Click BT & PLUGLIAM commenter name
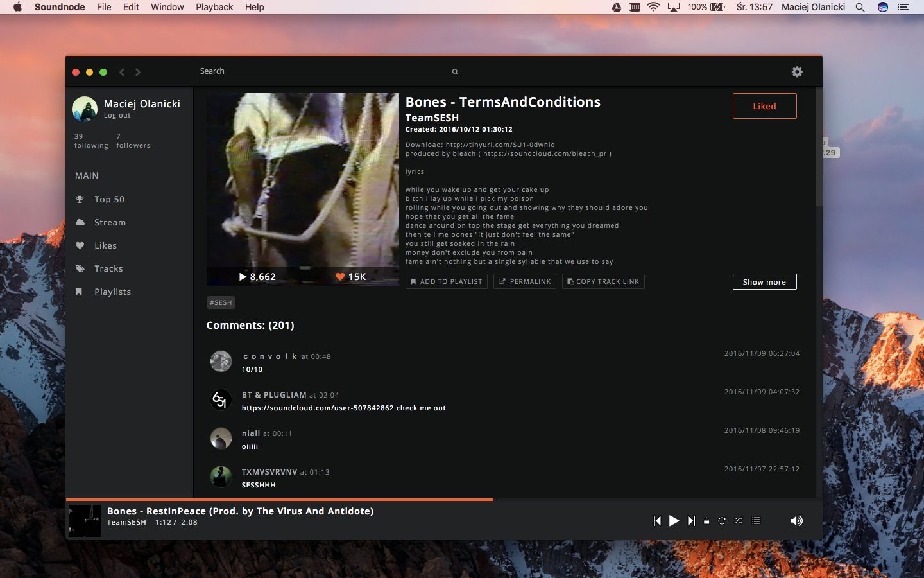 point(274,395)
